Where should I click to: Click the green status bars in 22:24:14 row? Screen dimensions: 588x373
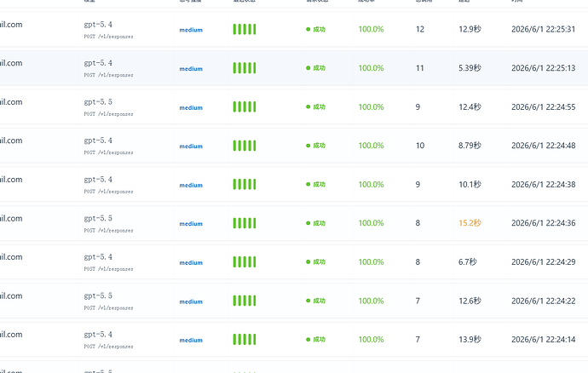pos(245,340)
